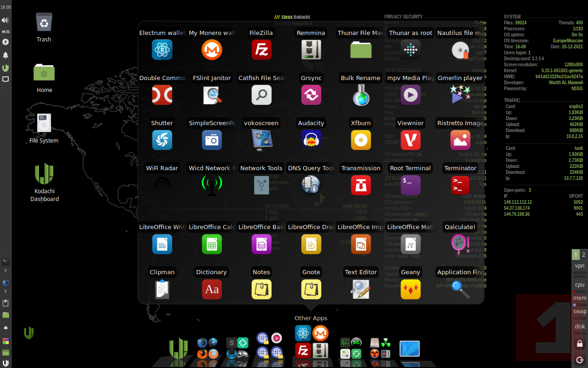Launch Viewnior image viewer
The height and width of the screenshot is (368, 588).
(411, 140)
